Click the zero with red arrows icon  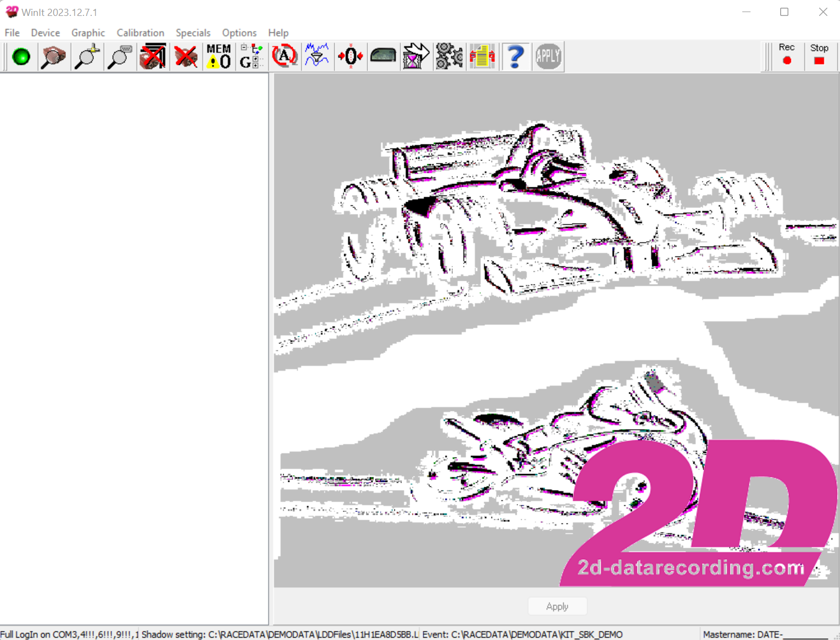pyautogui.click(x=350, y=57)
